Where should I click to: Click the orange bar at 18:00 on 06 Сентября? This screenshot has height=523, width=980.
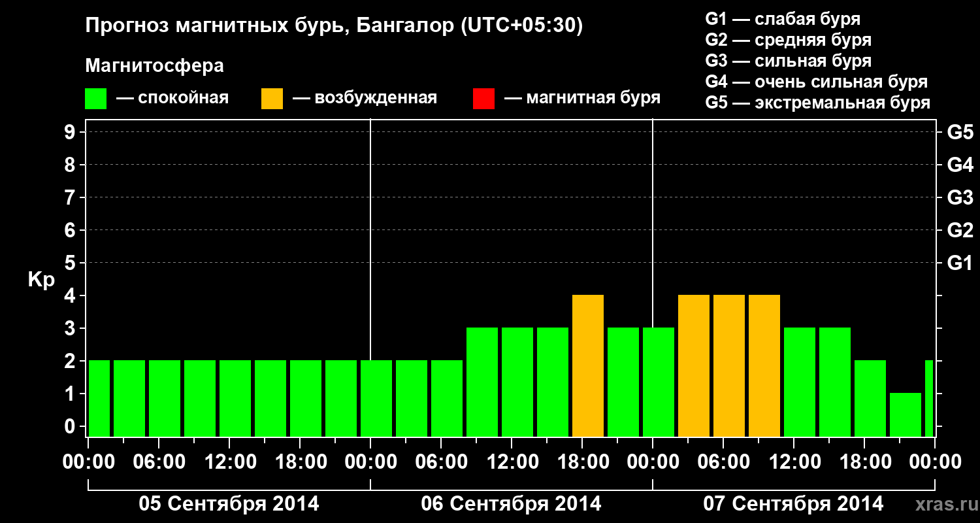point(588,365)
